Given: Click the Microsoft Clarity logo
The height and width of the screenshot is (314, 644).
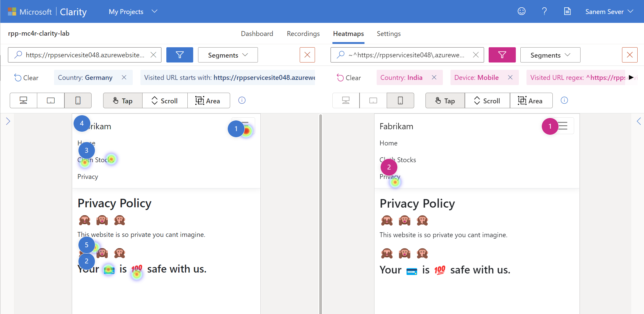Looking at the screenshot, I should (x=47, y=12).
